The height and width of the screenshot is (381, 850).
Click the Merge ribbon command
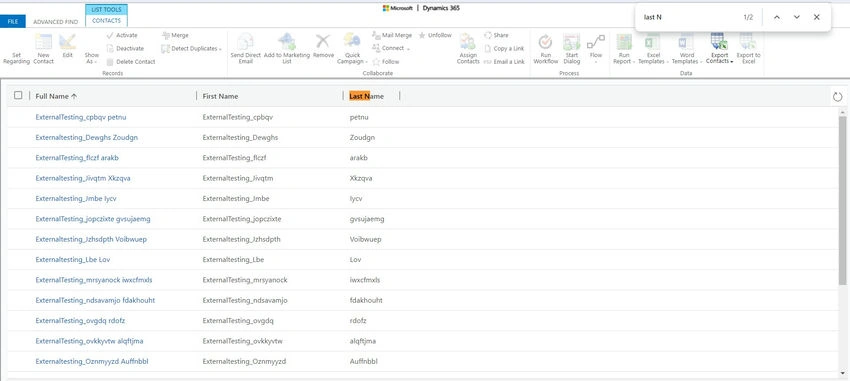(x=175, y=35)
